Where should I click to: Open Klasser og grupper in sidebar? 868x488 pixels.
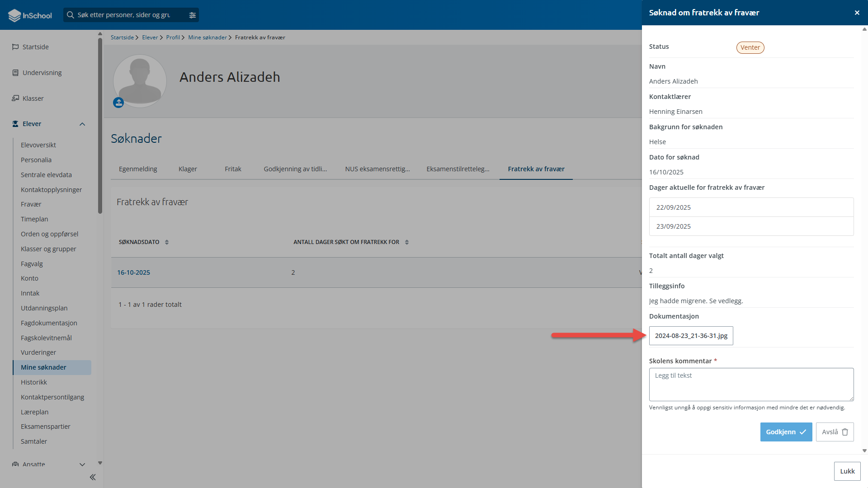(48, 249)
